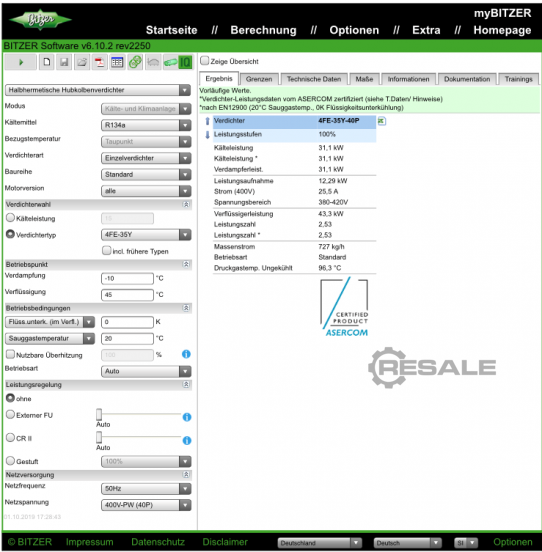The height and width of the screenshot is (552, 542).
Task: Open the Motorversion 'alle' dropdown
Action: [146, 191]
